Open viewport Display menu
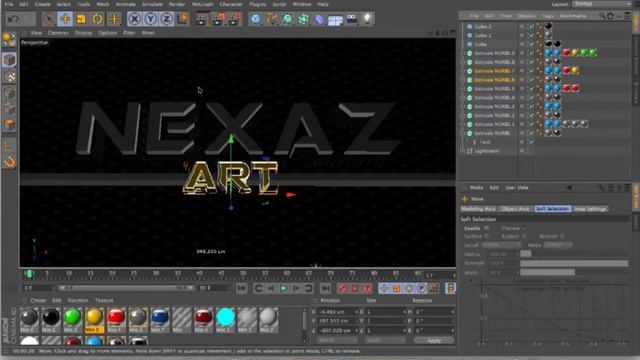 [x=83, y=33]
